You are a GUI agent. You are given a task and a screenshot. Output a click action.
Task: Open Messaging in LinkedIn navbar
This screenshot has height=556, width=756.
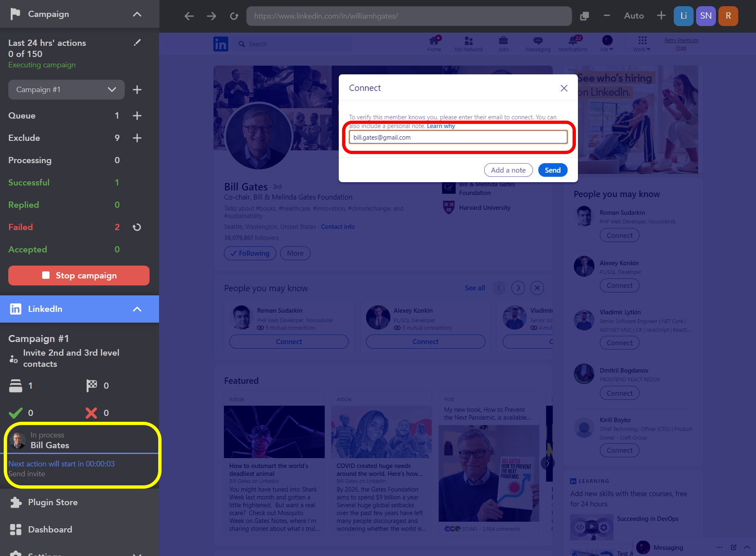coord(538,44)
